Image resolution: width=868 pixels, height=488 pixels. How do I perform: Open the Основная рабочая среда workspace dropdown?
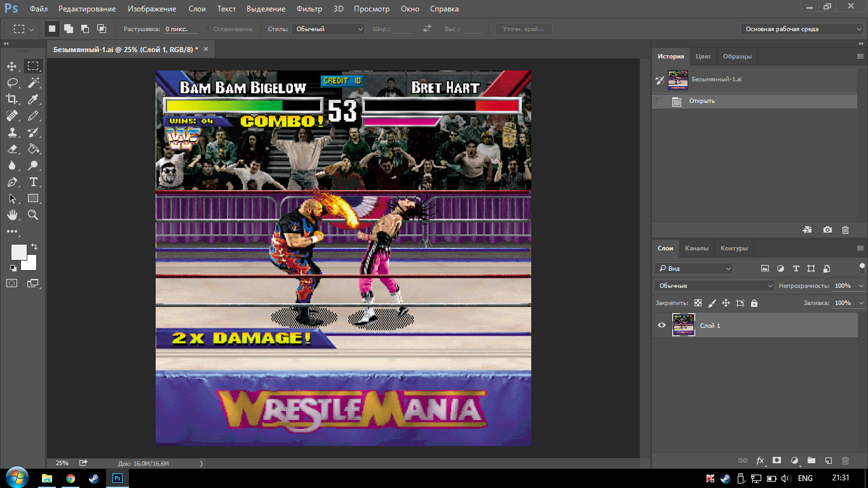click(x=802, y=29)
